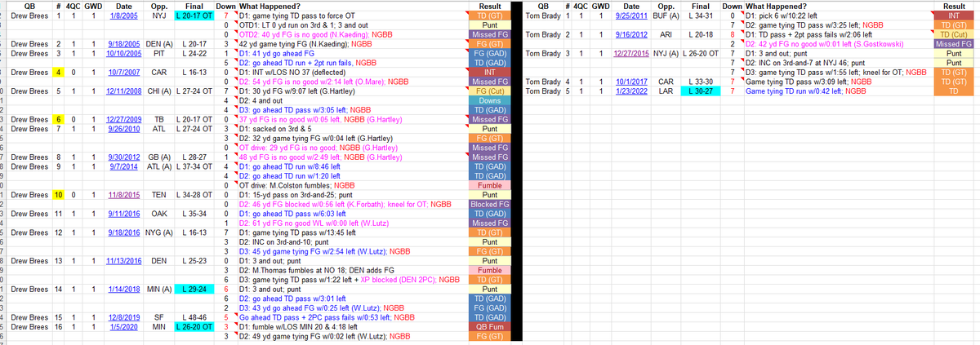Follow the 9/30/2012 game link
The image size is (980, 345).
pos(122,157)
